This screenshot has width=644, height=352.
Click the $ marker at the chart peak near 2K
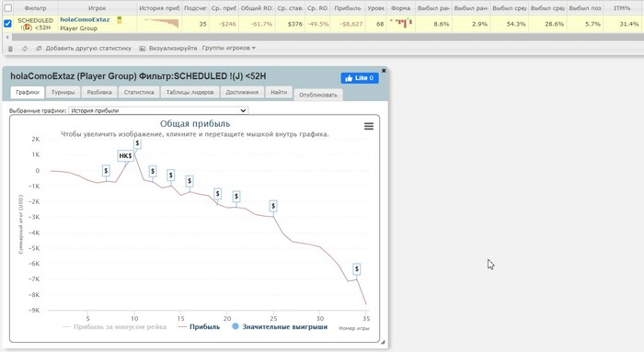[x=137, y=143]
